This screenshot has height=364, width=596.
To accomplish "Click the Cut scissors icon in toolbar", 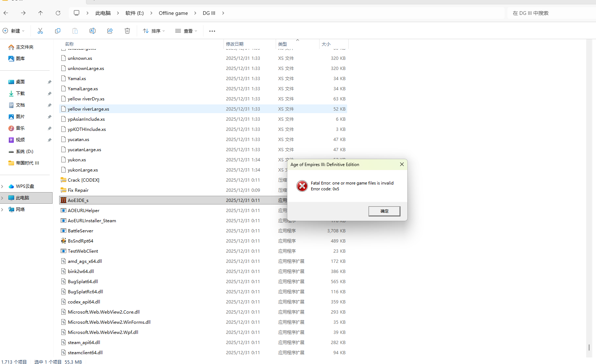I will [40, 31].
